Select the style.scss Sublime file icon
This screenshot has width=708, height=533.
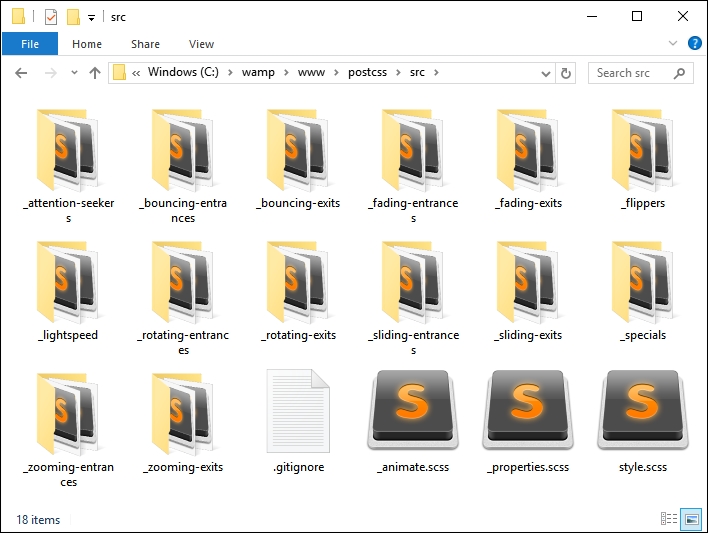click(643, 410)
